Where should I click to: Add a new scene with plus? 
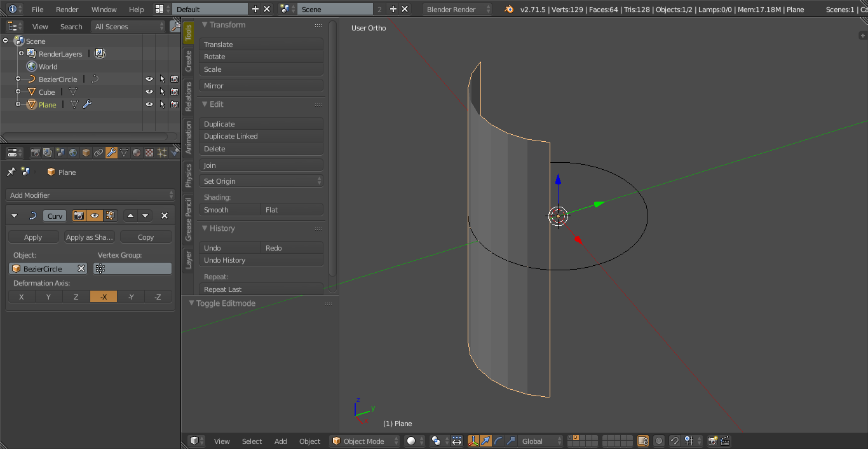(393, 9)
